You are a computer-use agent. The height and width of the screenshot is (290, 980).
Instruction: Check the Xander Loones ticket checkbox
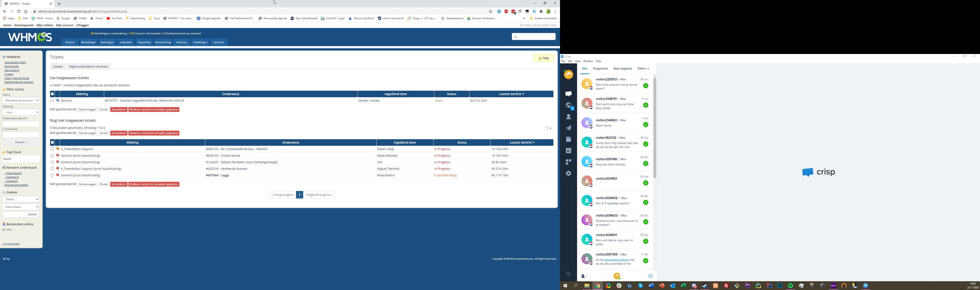click(52, 101)
